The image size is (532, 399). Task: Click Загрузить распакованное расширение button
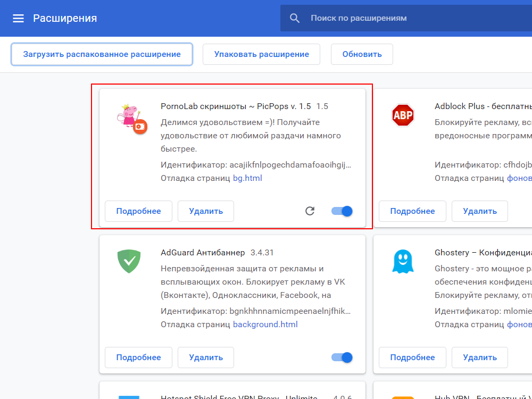click(102, 54)
